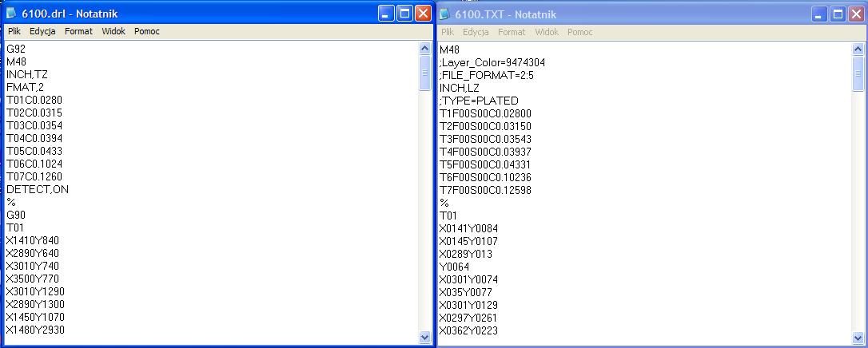This screenshot has width=868, height=348.
Task: Open Widok menu in 6100.drl window
Action: 113,31
